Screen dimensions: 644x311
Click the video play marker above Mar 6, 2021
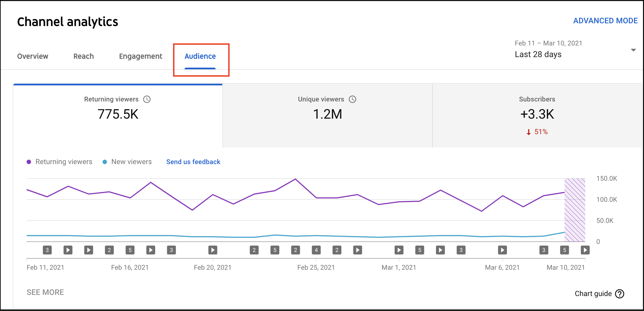[x=502, y=250]
